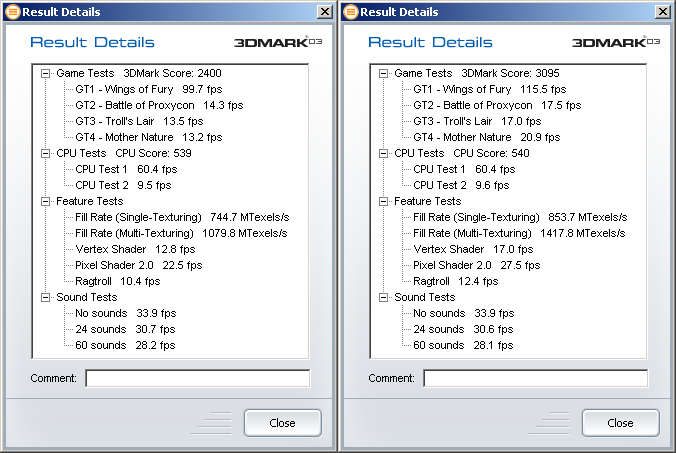676x453 pixels.
Task: Select 24 sounds 30.6 fps
Action: coord(463,329)
